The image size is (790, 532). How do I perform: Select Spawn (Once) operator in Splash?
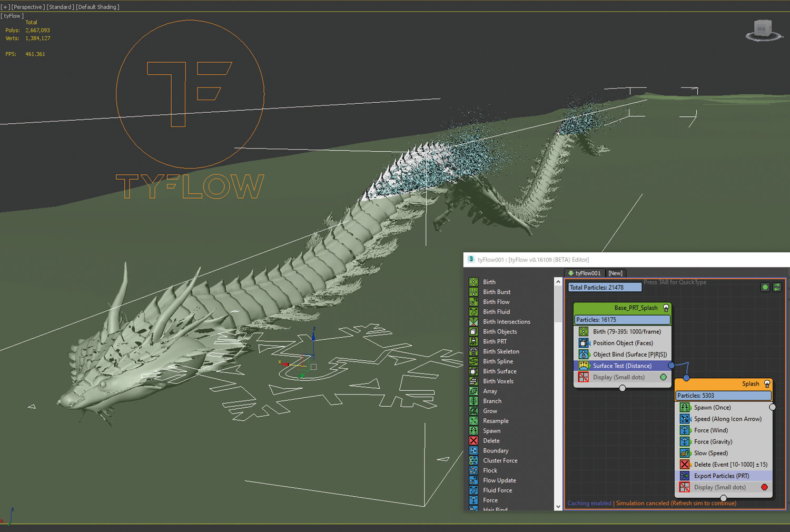click(723, 407)
